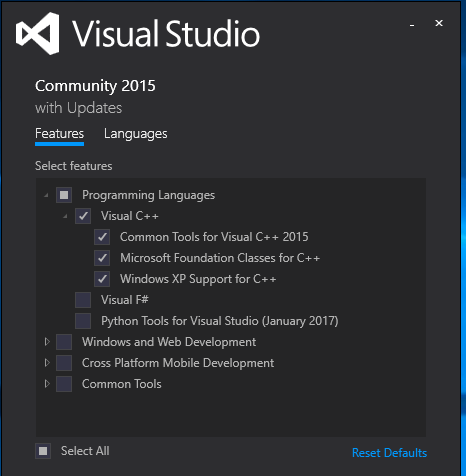
Task: Select the Visual C++ tree row
Action: tap(130, 216)
